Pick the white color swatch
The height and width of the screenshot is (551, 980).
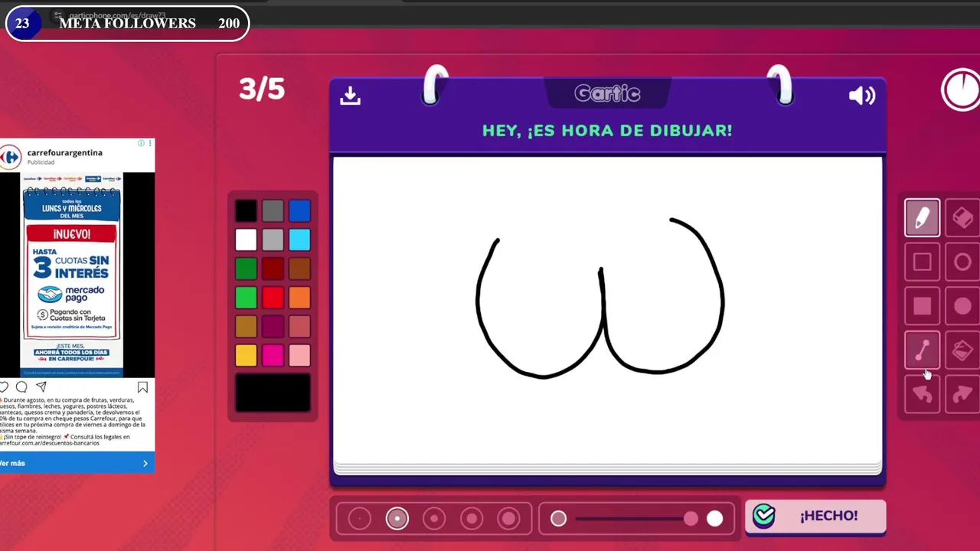[246, 240]
